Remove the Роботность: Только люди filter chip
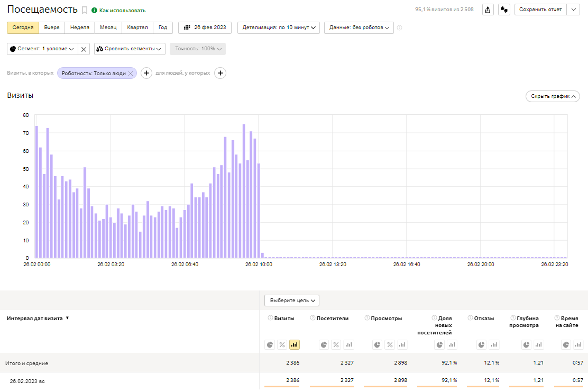This screenshot has height=391, width=588. click(131, 74)
